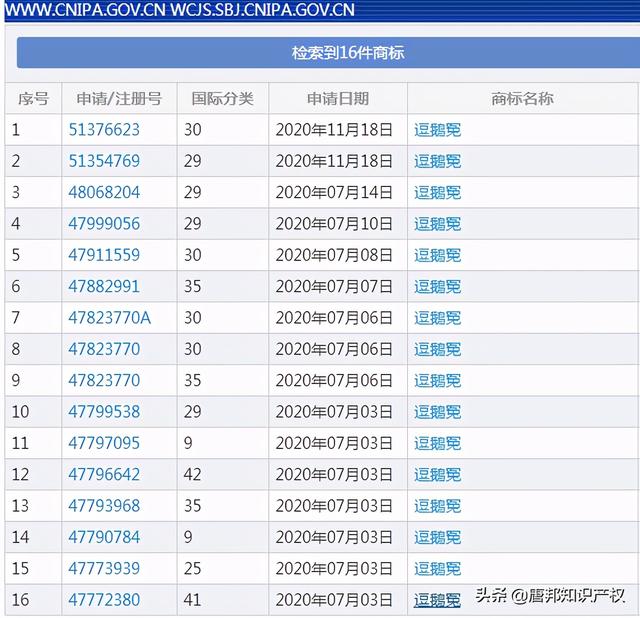Click the 序号 column header
The height and width of the screenshot is (618, 640).
[33, 98]
